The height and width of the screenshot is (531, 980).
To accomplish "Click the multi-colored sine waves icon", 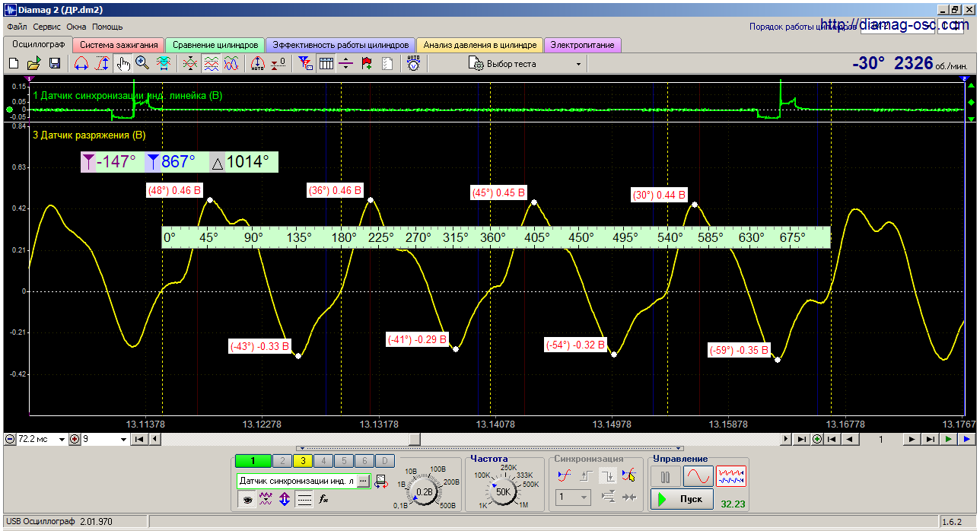I will (x=232, y=64).
